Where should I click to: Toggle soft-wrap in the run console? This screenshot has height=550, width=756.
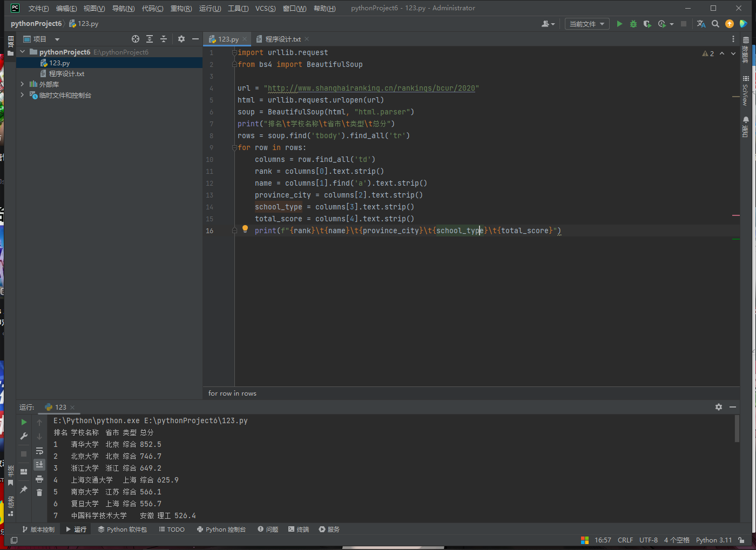coord(39,451)
